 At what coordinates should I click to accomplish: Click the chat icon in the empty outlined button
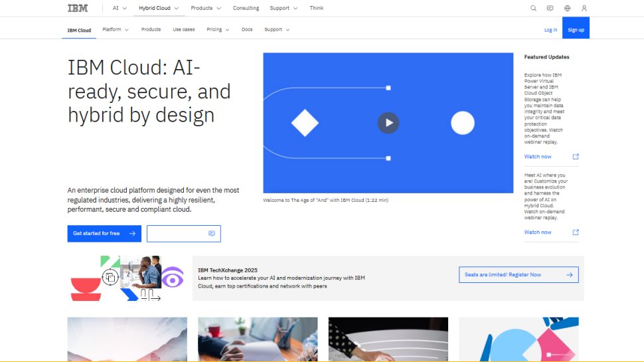click(212, 233)
